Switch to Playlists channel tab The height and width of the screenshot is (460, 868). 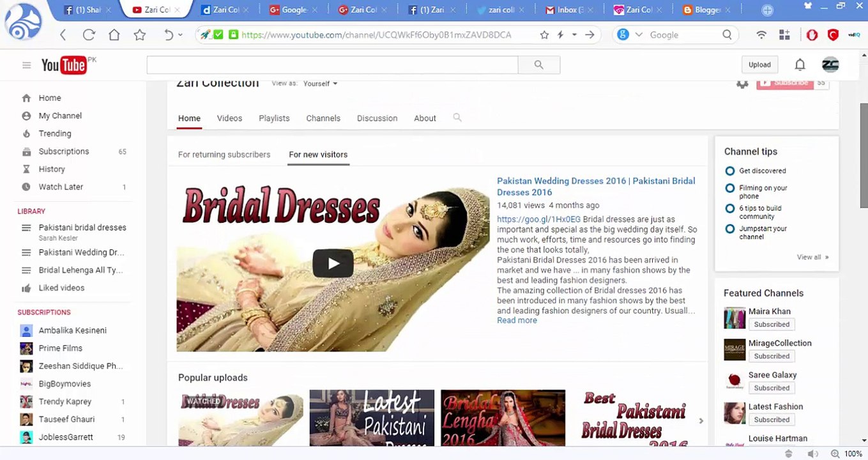tap(274, 118)
